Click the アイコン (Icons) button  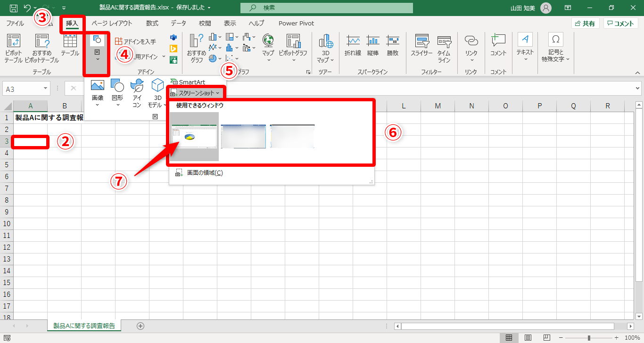(137, 93)
